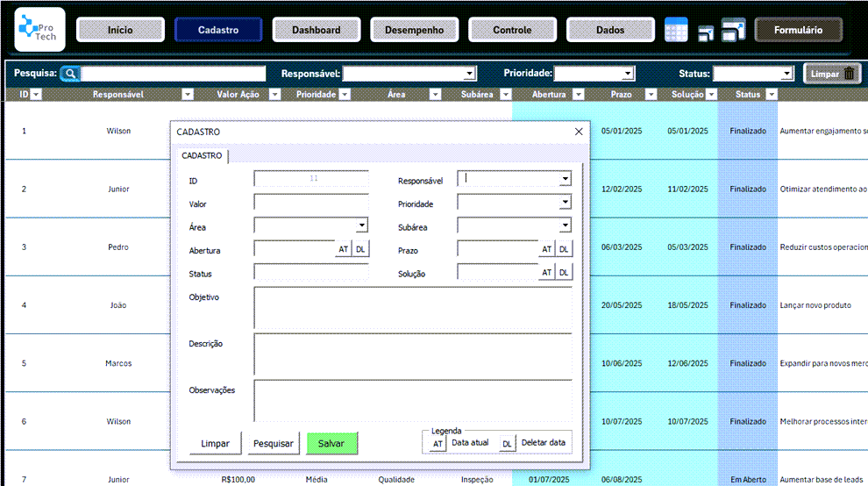Image resolution: width=868 pixels, height=486 pixels.
Task: Close the CADASTRO dialog window
Action: pos(578,132)
